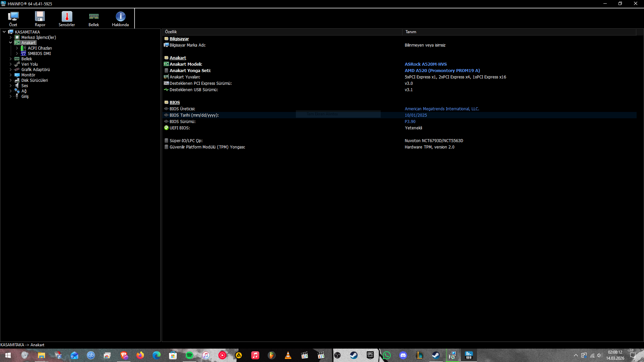Select Grafik Adaptörü in the tree
This screenshot has height=362, width=644.
(x=36, y=70)
